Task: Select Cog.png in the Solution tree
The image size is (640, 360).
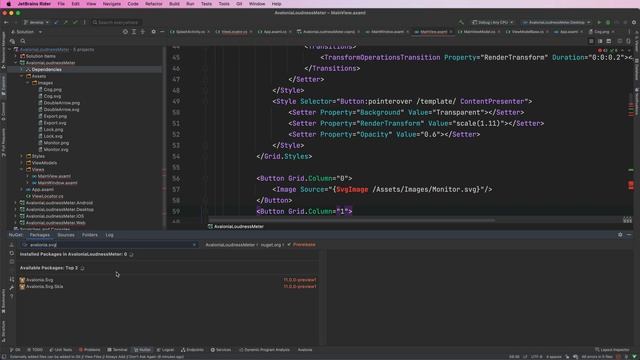Action: tap(53, 90)
